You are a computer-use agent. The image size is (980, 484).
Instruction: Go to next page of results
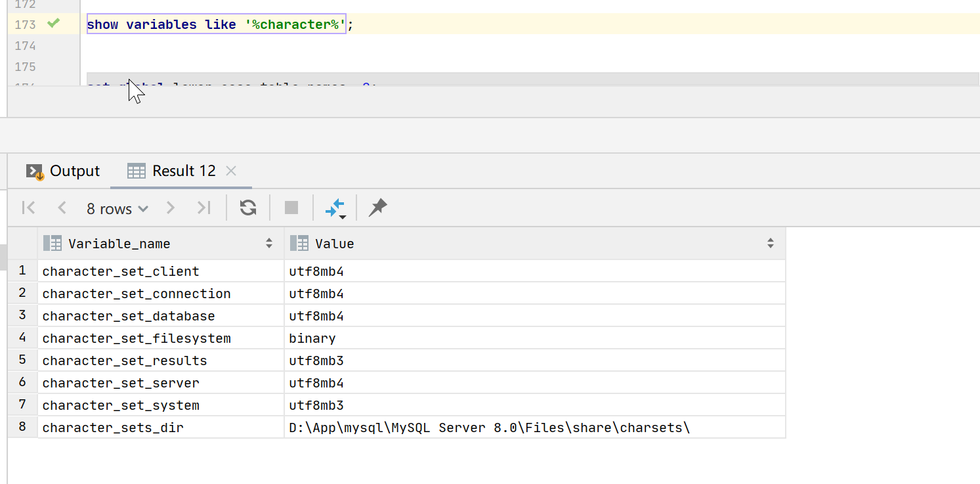(171, 208)
